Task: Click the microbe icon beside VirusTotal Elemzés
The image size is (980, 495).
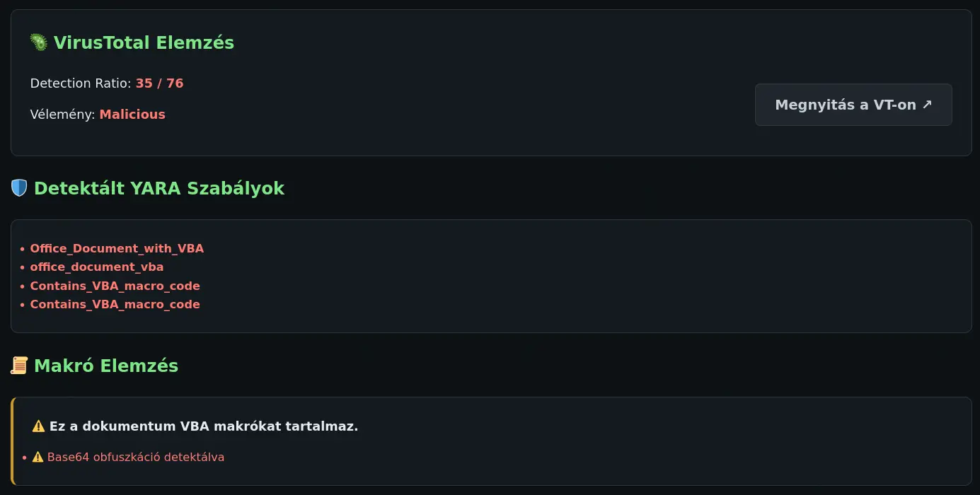Action: 39,42
